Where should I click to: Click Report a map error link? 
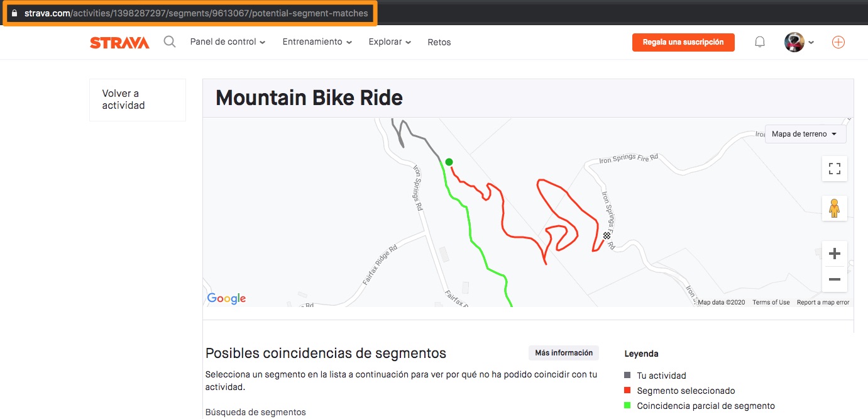[823, 303]
